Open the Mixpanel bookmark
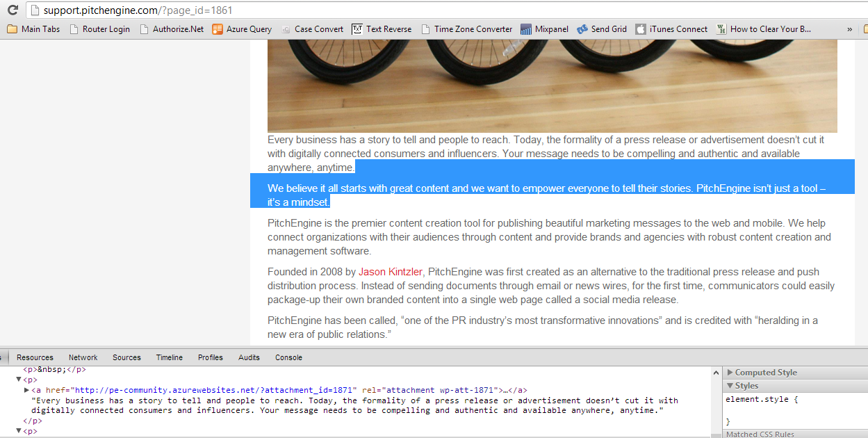 (544, 29)
